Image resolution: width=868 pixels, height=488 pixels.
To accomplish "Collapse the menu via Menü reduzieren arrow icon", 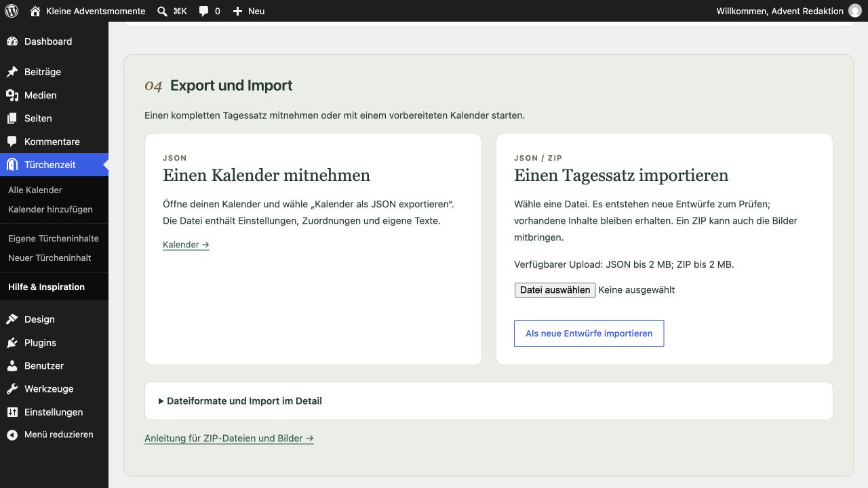I will point(12,435).
